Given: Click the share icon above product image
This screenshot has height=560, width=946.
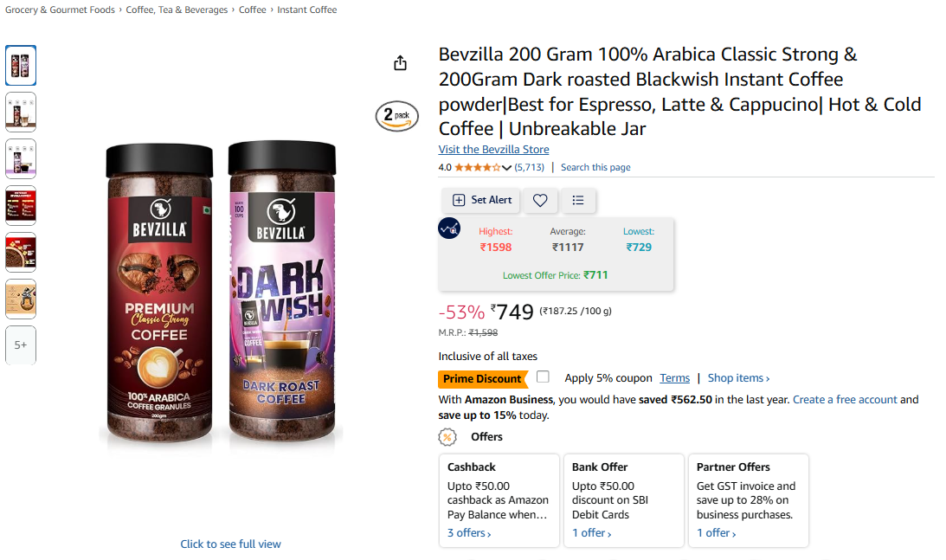Looking at the screenshot, I should pos(400,63).
